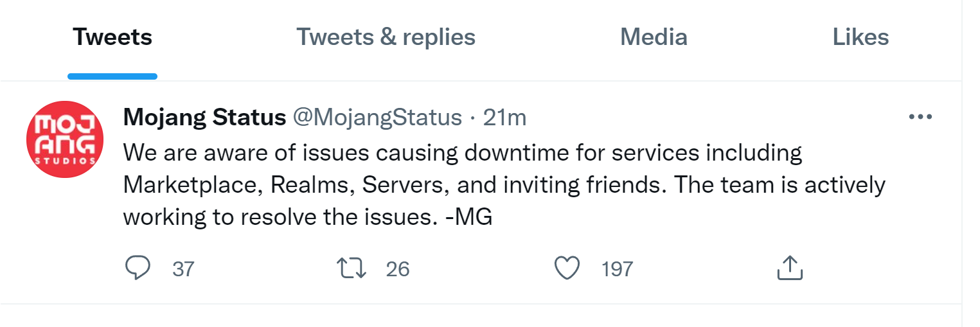Retweet the Mojang Status tweet

click(352, 268)
